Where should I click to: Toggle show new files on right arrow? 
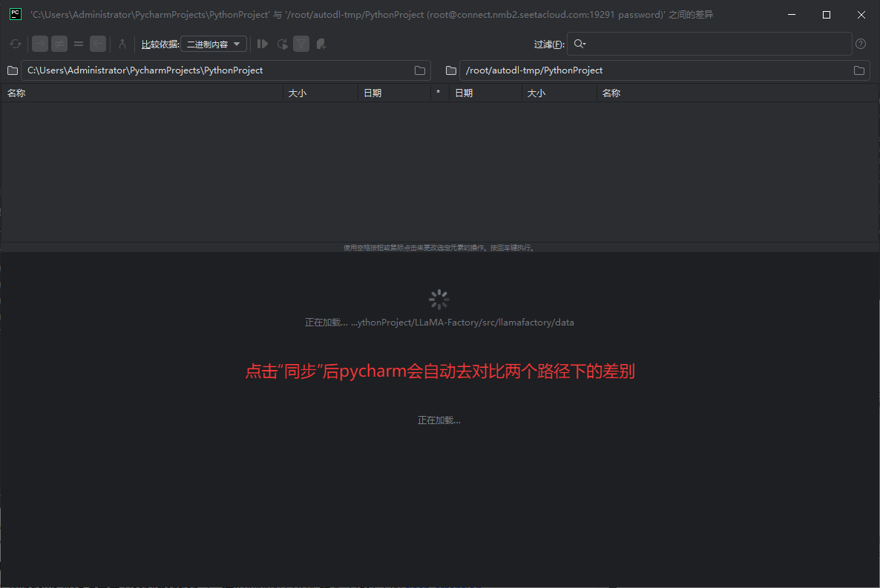pos(98,44)
